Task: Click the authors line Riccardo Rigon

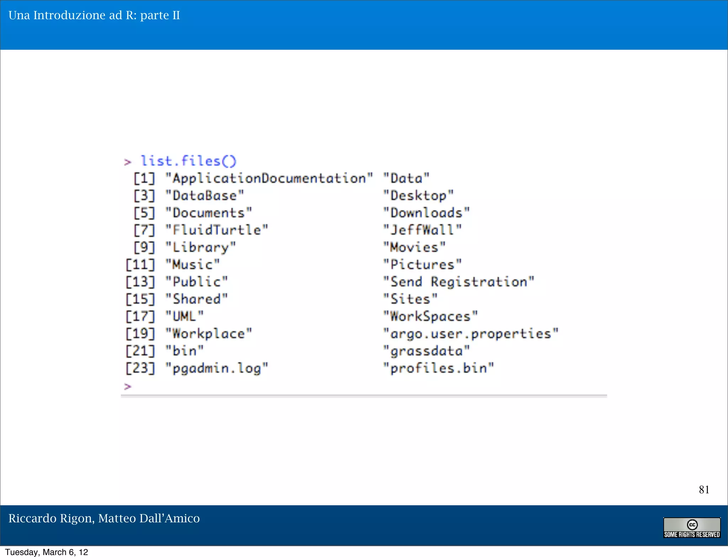Action: (x=104, y=518)
